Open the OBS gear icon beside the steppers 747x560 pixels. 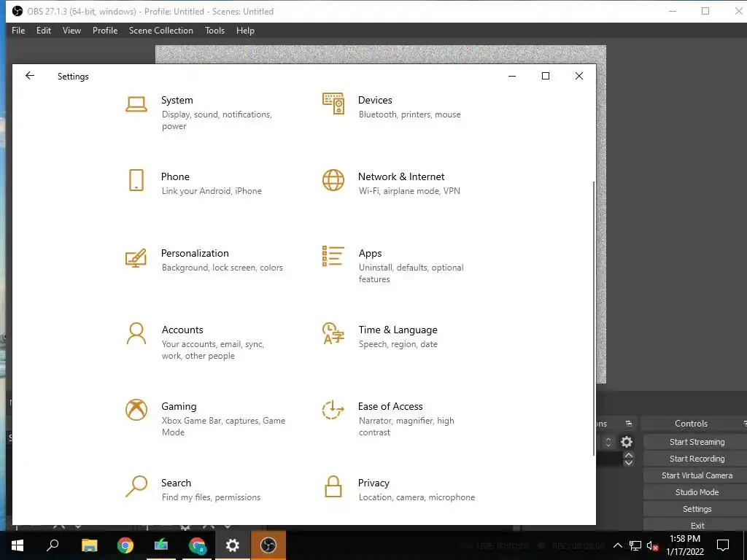coord(627,442)
